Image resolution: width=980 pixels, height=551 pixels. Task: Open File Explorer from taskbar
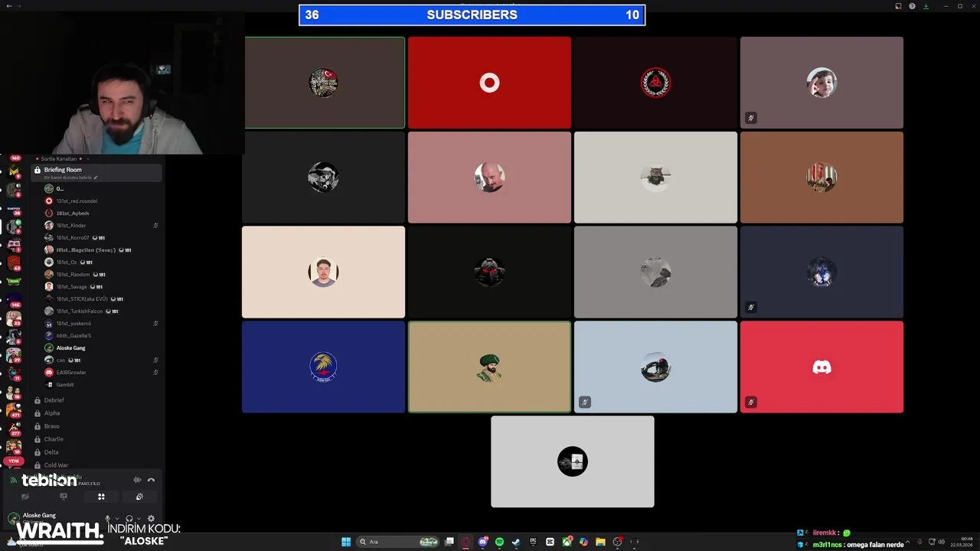(600, 542)
